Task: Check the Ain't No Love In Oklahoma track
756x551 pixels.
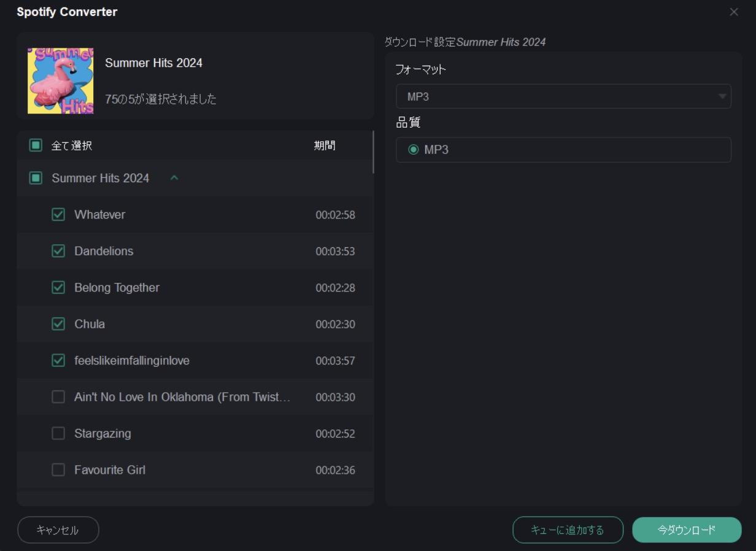Action: point(58,397)
